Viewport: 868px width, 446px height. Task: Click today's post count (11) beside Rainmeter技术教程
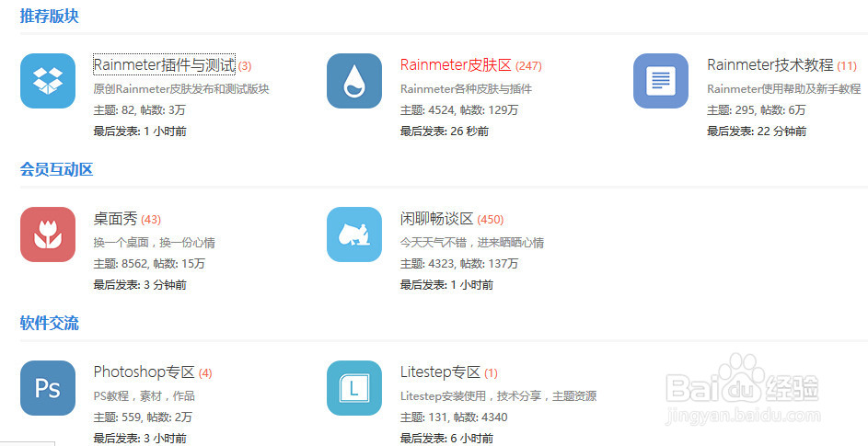[x=847, y=66]
